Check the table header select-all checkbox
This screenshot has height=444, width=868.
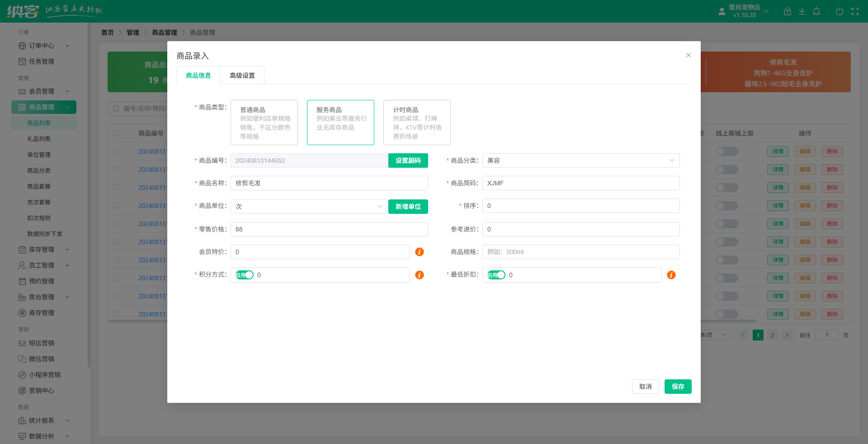point(117,133)
